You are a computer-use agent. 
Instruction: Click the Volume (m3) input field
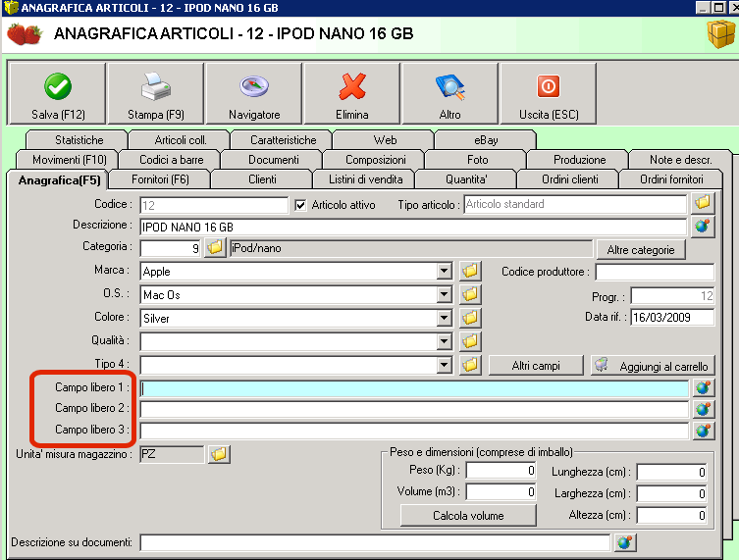501,491
